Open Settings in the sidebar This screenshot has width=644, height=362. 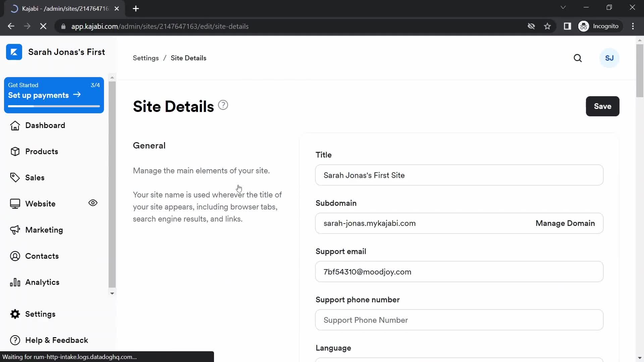point(40,314)
